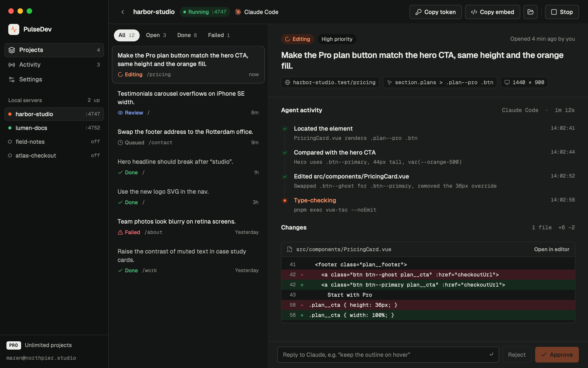The height and width of the screenshot is (368, 588).
Task: Open the Use the new logo SVG ticket
Action: pyautogui.click(x=188, y=197)
